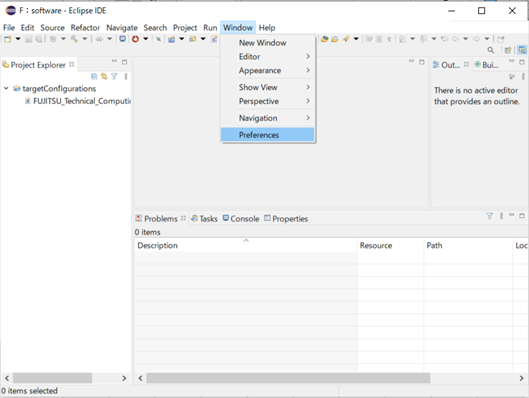The width and height of the screenshot is (529, 398).
Task: Expand the Perspective submenu
Action: click(267, 101)
